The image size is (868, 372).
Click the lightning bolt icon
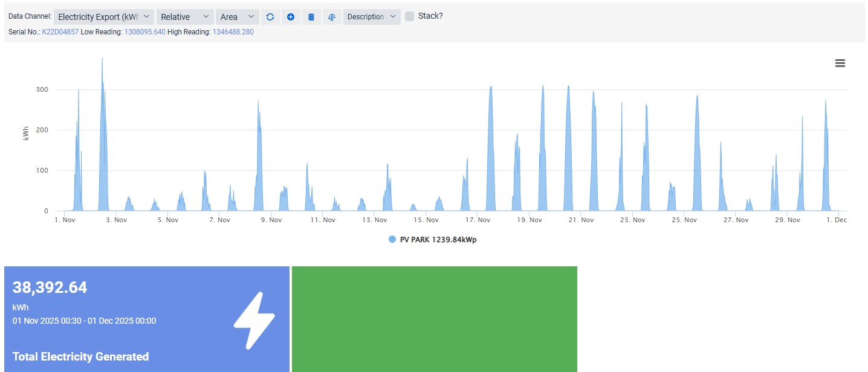254,321
